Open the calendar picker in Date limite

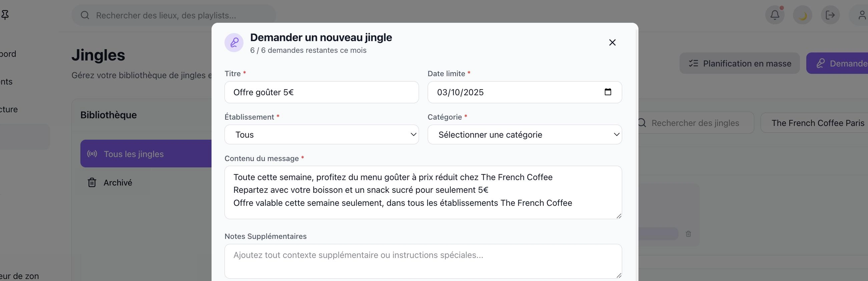[x=607, y=92]
